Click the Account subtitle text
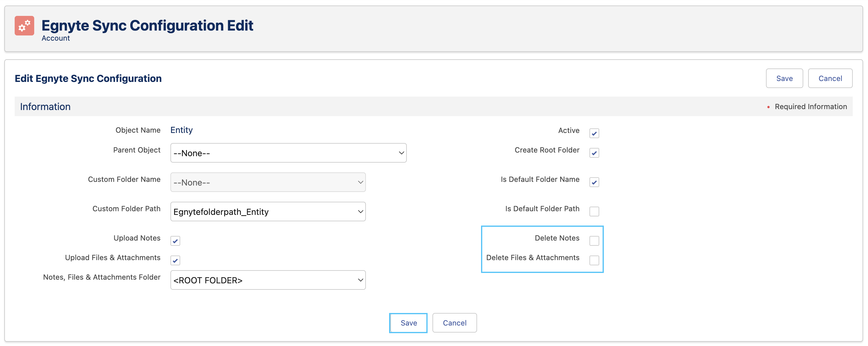The width and height of the screenshot is (868, 346). [x=56, y=38]
